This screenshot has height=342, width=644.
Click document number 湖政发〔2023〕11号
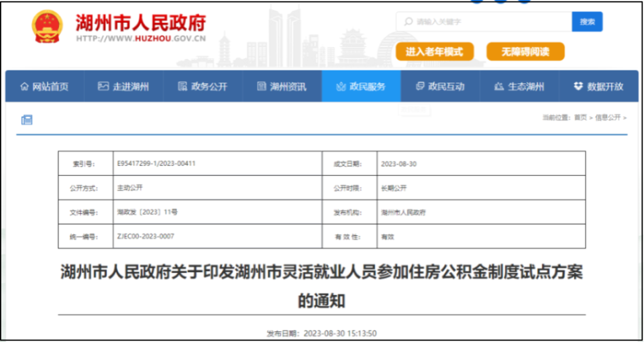click(x=148, y=213)
